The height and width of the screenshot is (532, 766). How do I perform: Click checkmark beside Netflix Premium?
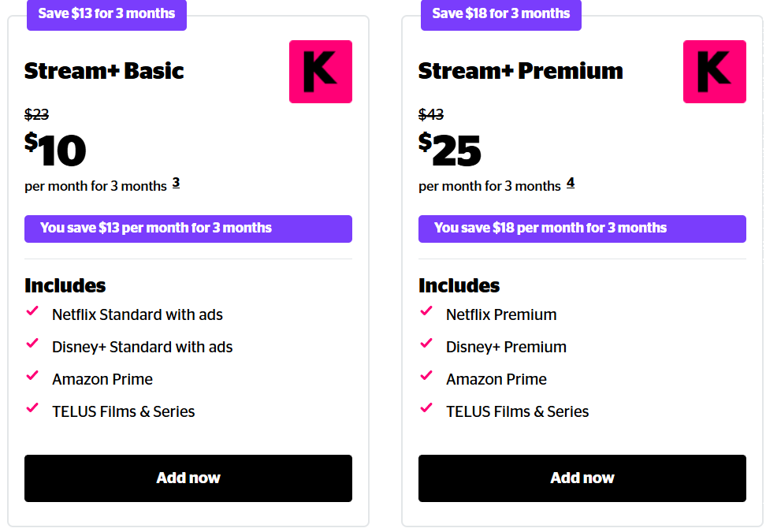426,312
